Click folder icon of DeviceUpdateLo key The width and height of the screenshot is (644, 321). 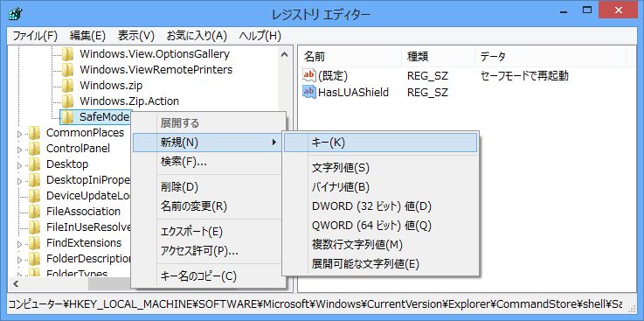[x=34, y=196]
